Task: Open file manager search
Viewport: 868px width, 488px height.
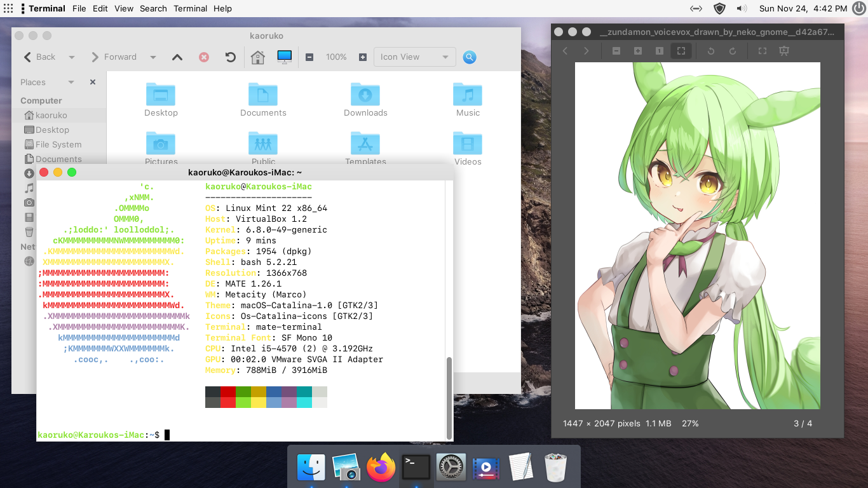Action: coord(470,57)
